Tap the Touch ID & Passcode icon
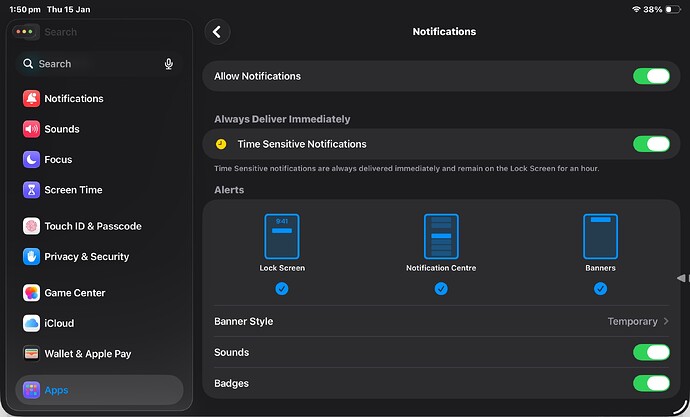Viewport: 690px width, 417px height. click(31, 226)
